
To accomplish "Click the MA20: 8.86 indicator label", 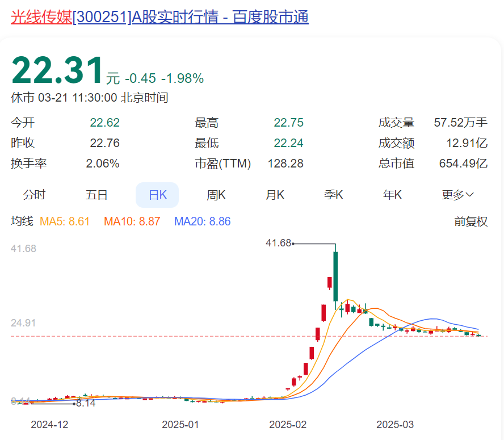I will pos(202,221).
